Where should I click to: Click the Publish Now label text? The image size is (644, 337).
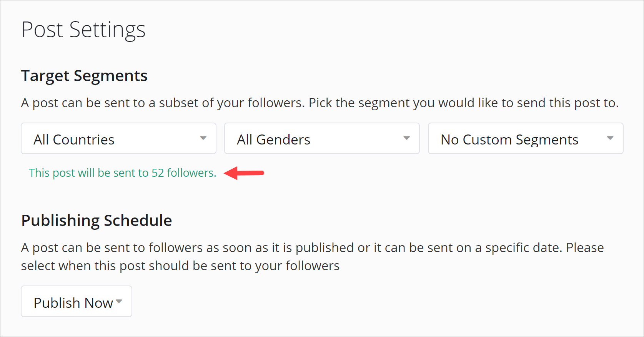pyautogui.click(x=73, y=303)
